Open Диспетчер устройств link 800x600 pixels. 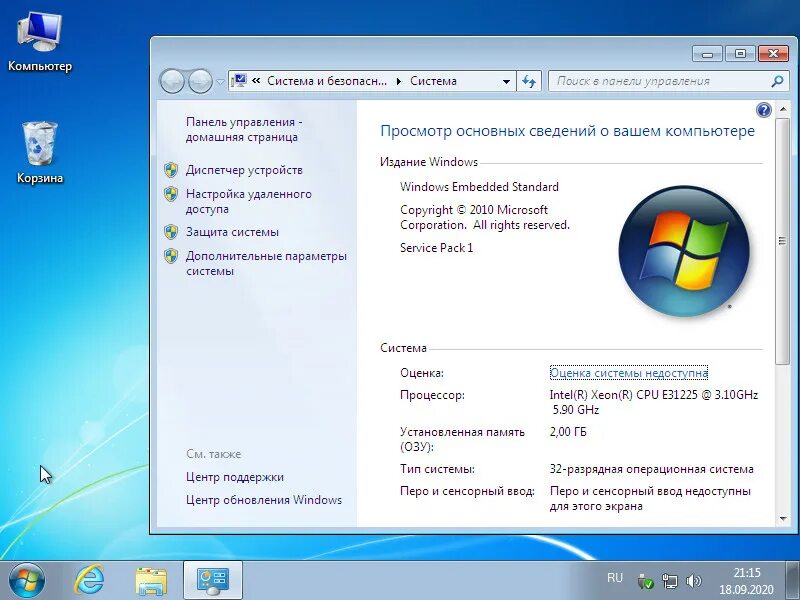click(x=244, y=170)
